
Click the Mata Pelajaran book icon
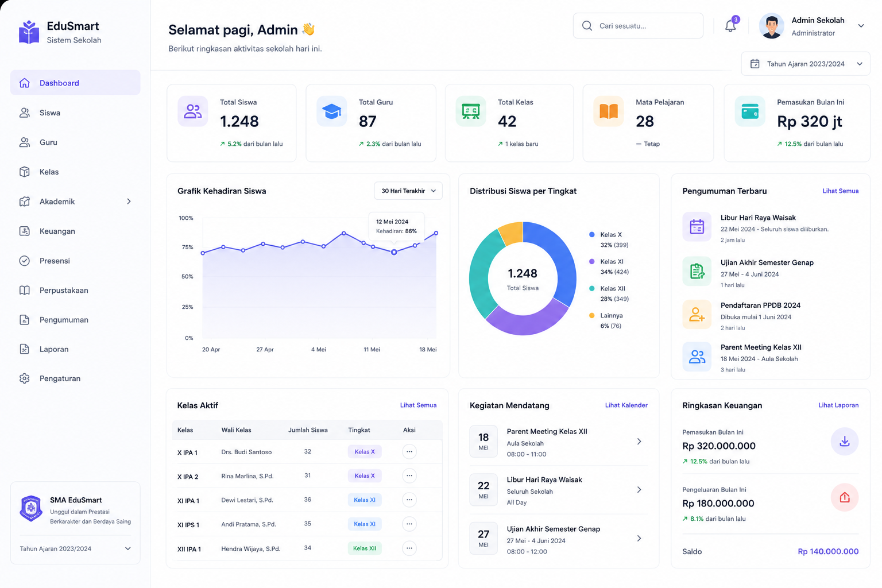click(x=609, y=111)
